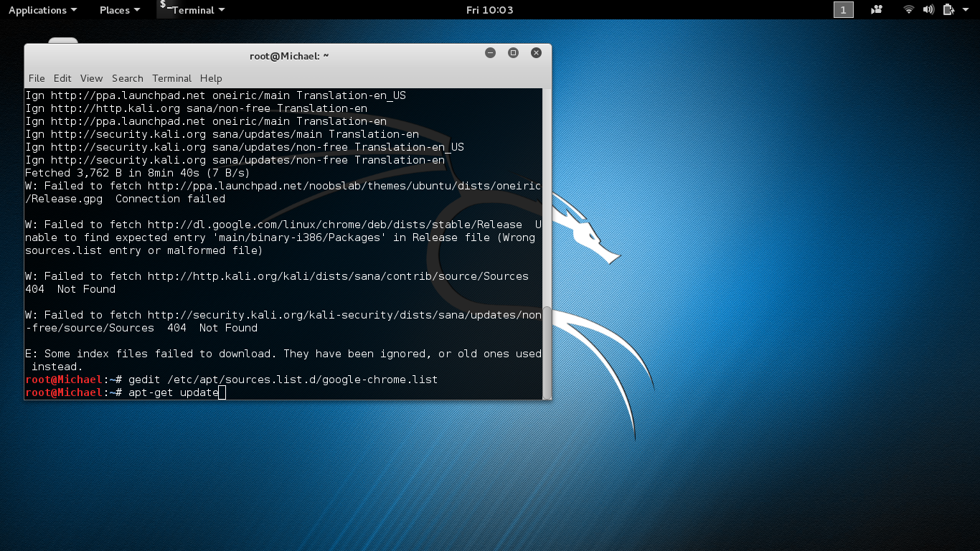The image size is (980, 551).
Task: Click the battery status icon
Action: (948, 10)
